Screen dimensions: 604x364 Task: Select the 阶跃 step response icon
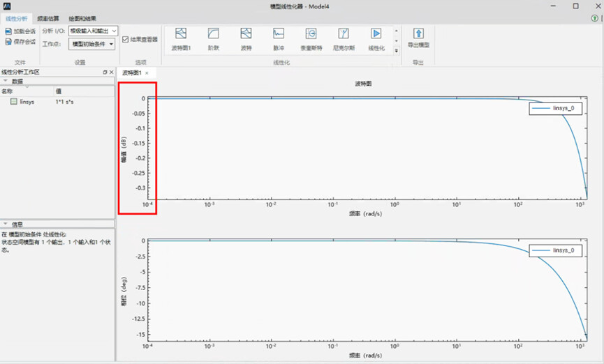click(x=214, y=33)
